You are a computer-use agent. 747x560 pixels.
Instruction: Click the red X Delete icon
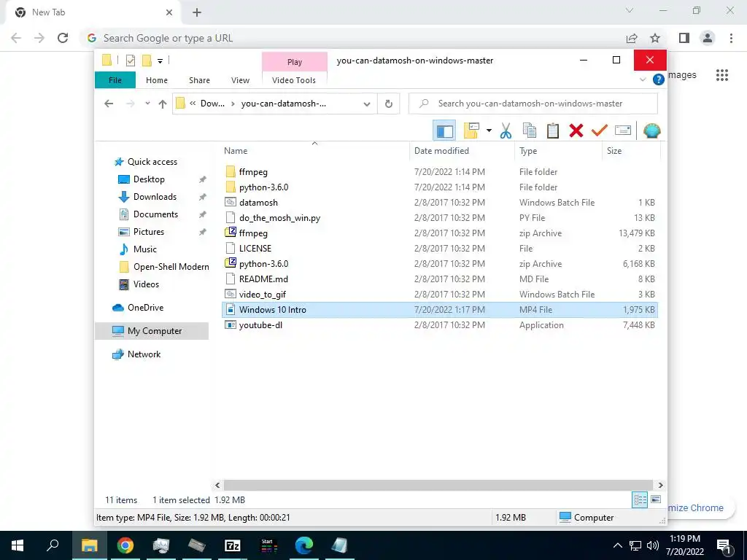click(x=576, y=131)
